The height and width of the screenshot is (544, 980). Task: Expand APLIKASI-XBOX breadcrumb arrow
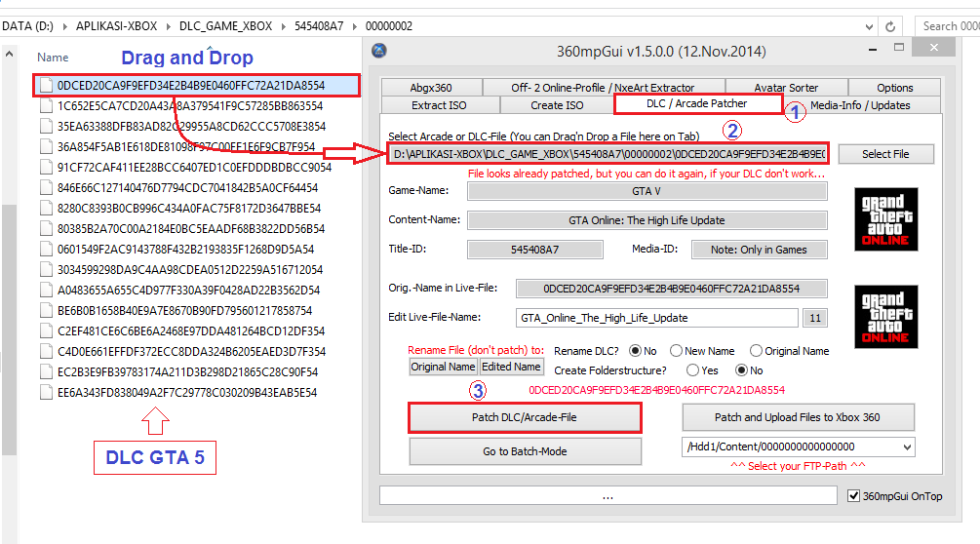169,26
